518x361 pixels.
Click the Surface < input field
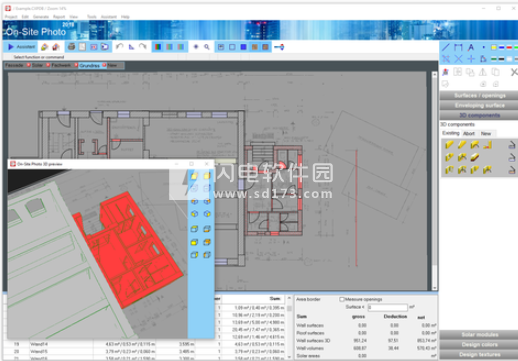coord(387,307)
